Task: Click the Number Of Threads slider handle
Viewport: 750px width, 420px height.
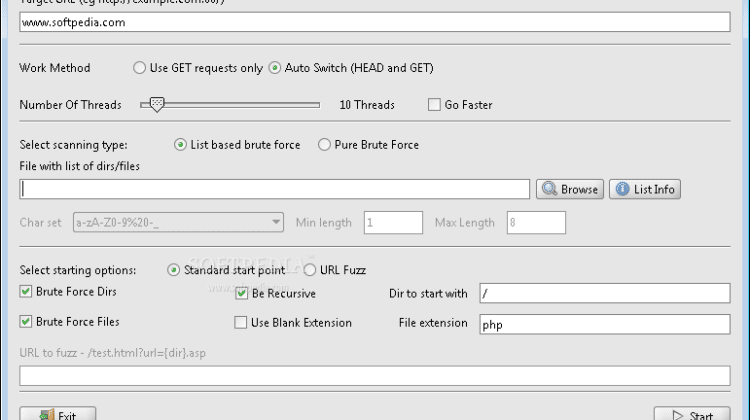Action: [x=156, y=104]
